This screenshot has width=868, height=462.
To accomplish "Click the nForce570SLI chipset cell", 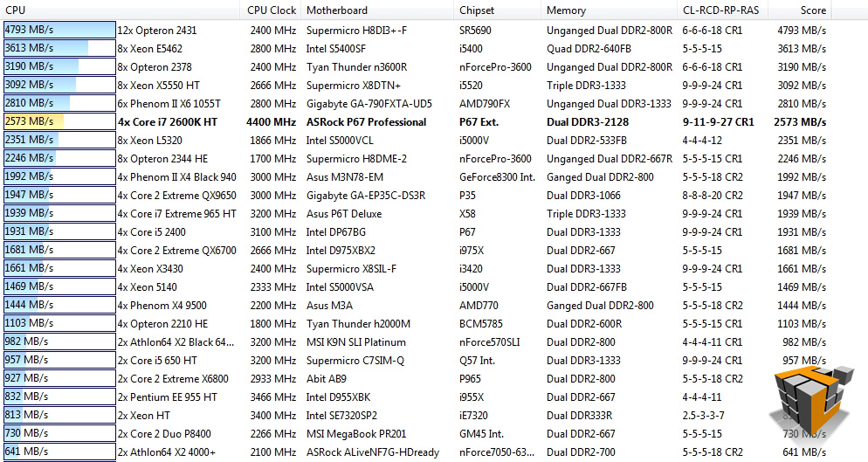I will pos(489,341).
